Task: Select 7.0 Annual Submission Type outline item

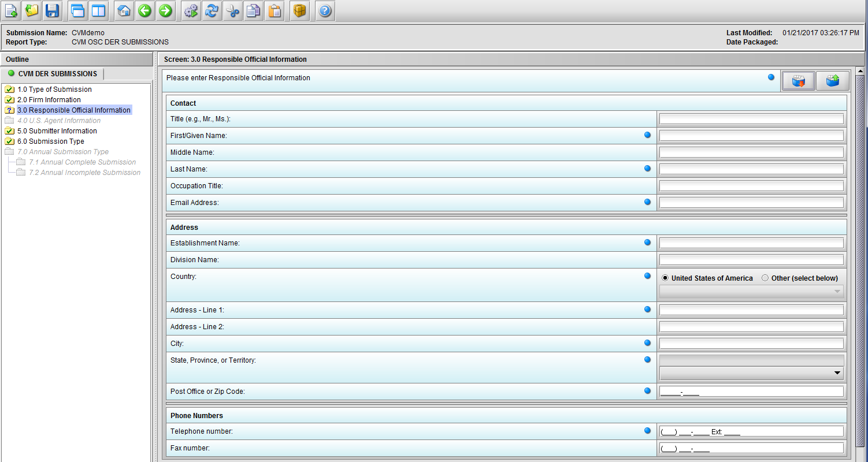Action: click(63, 151)
